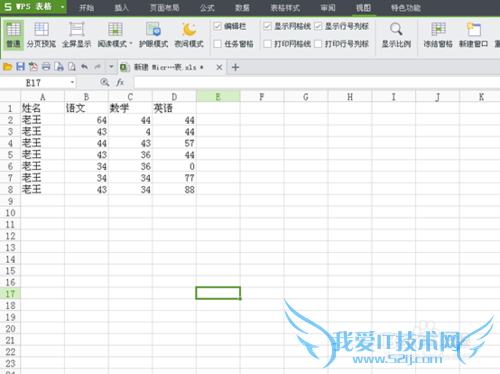This screenshot has height=374, width=500.
Task: Click the save floppy icon
Action: (20, 67)
